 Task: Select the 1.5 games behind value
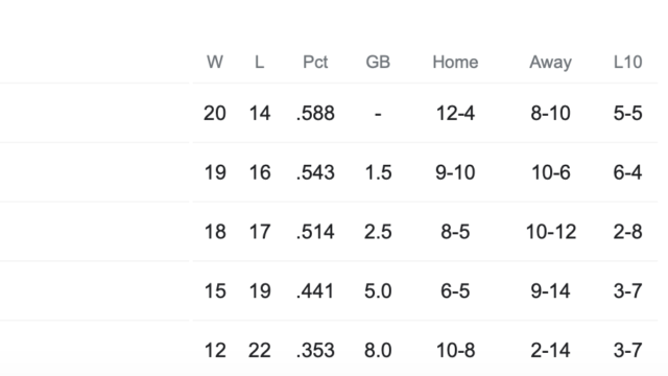(378, 172)
